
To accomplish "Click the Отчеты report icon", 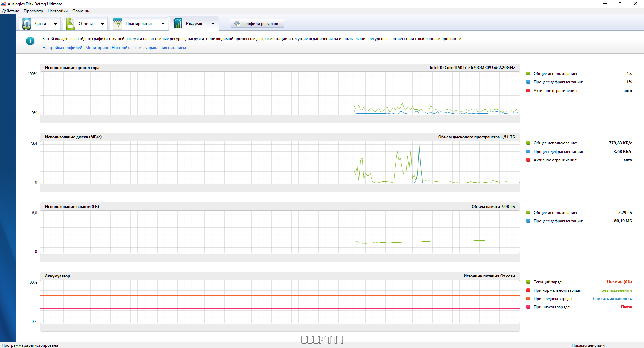I will coord(71,24).
